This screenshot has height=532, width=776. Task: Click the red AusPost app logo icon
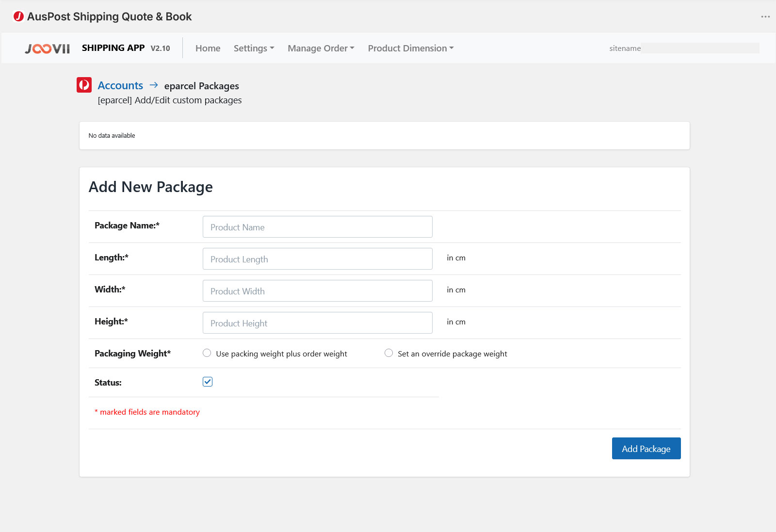point(18,16)
